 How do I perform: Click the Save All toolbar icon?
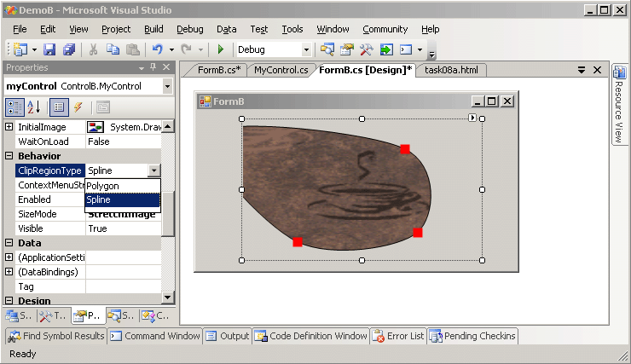[x=69, y=49]
